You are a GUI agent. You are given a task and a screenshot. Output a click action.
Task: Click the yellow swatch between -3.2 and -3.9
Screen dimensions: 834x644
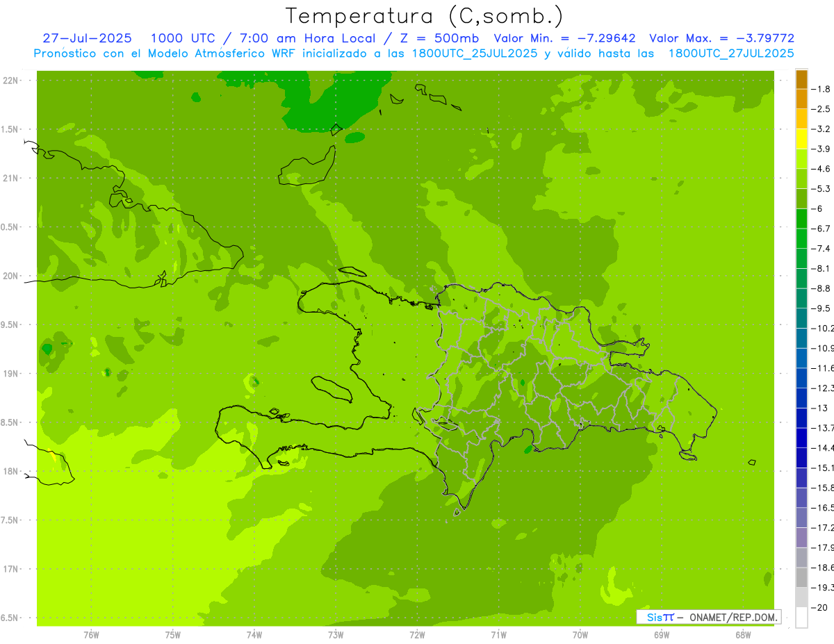(x=801, y=140)
